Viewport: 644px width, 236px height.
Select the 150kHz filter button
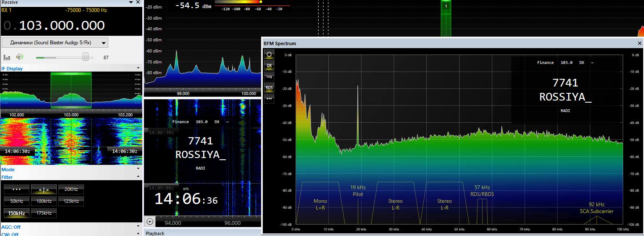click(17, 213)
